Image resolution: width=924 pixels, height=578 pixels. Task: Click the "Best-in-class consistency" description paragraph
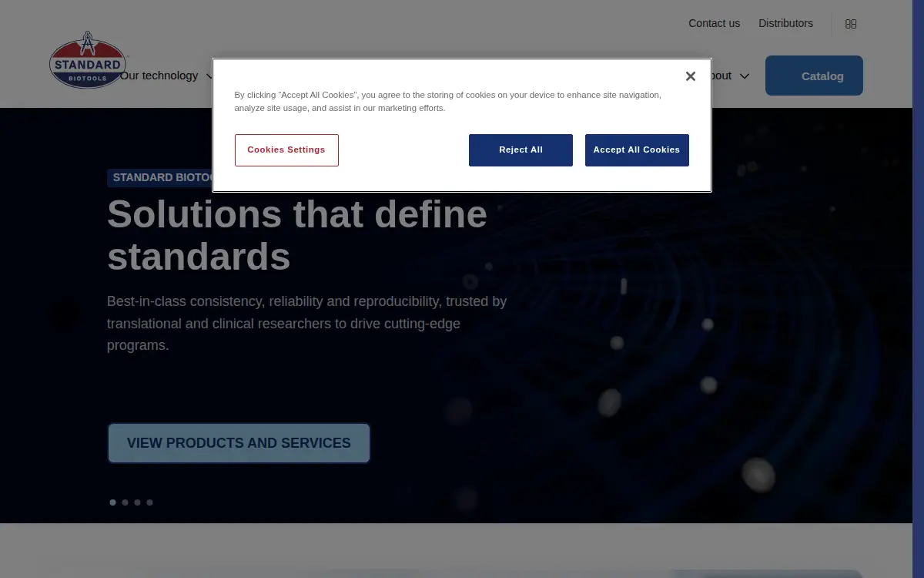[x=307, y=323]
